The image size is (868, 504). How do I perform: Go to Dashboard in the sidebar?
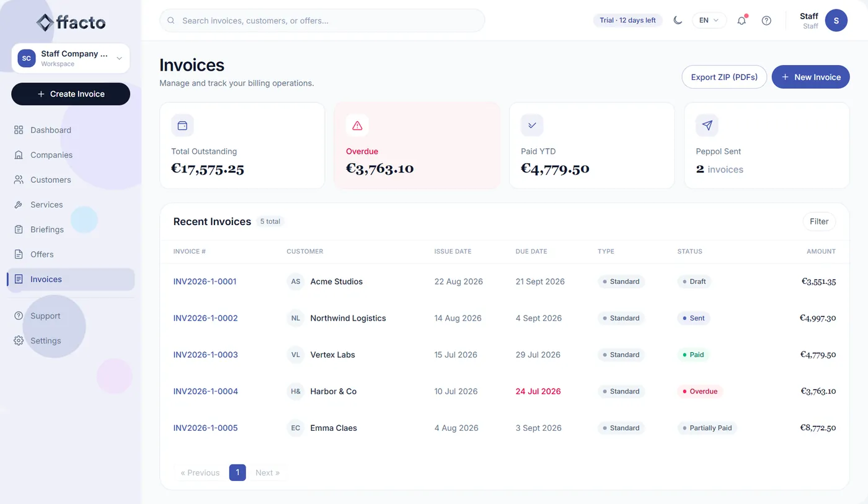(x=71, y=130)
